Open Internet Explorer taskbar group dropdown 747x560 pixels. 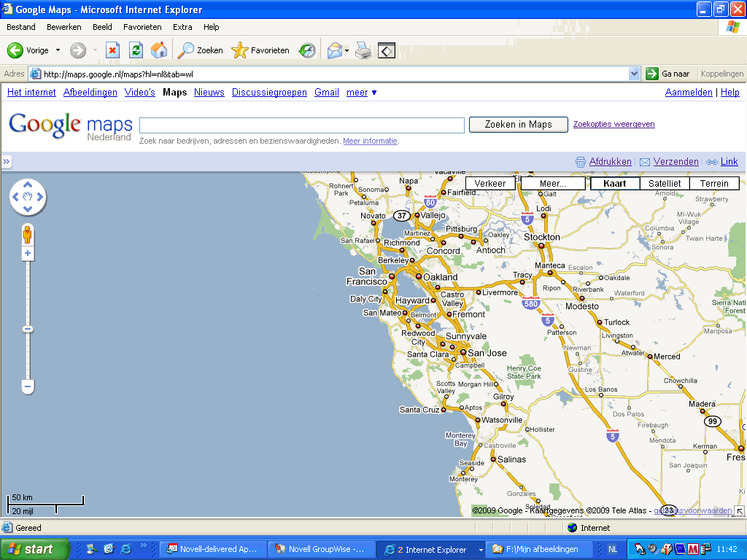click(481, 550)
